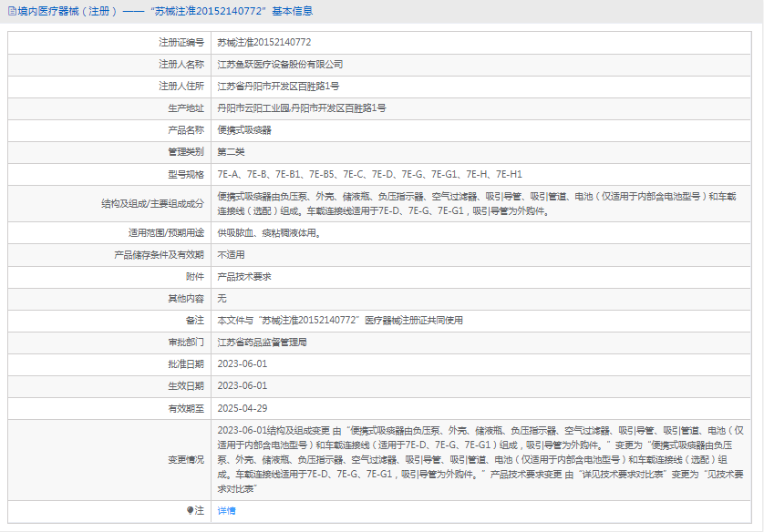
Task: Click the 管理类别 label
Action: pos(186,152)
